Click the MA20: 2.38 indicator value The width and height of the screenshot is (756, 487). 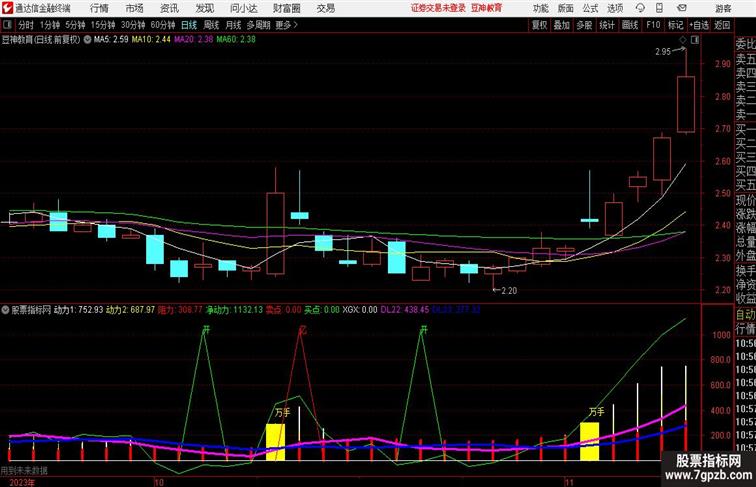click(193, 40)
